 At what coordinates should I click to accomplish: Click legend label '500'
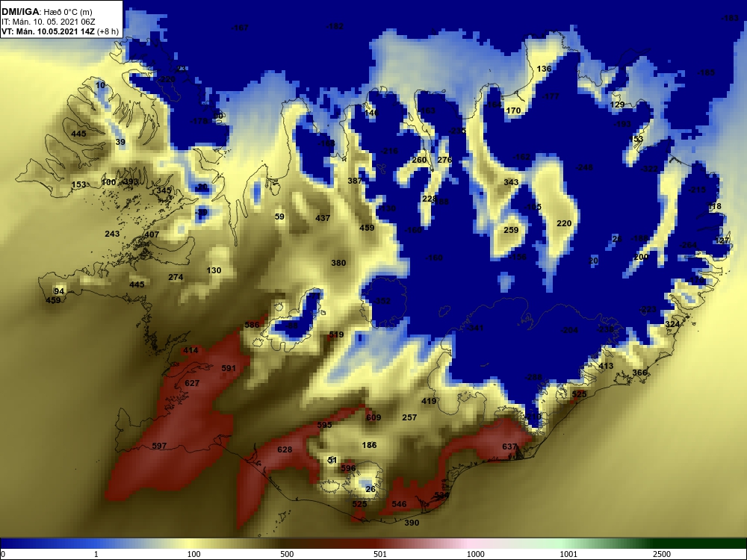pyautogui.click(x=287, y=554)
